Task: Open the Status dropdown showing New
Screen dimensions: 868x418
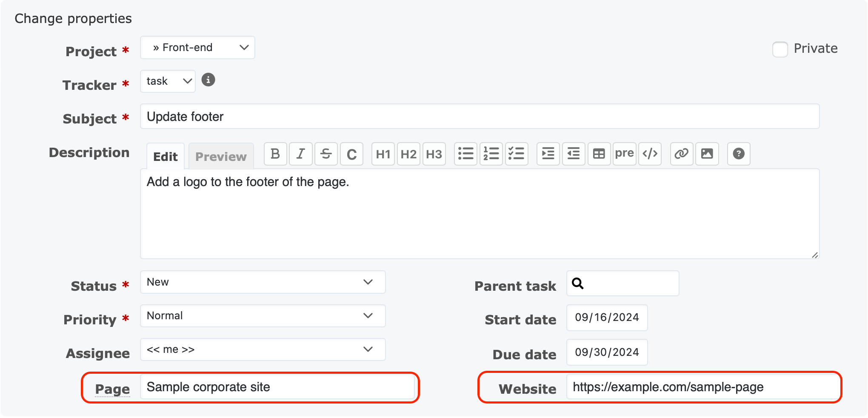Action: (263, 282)
